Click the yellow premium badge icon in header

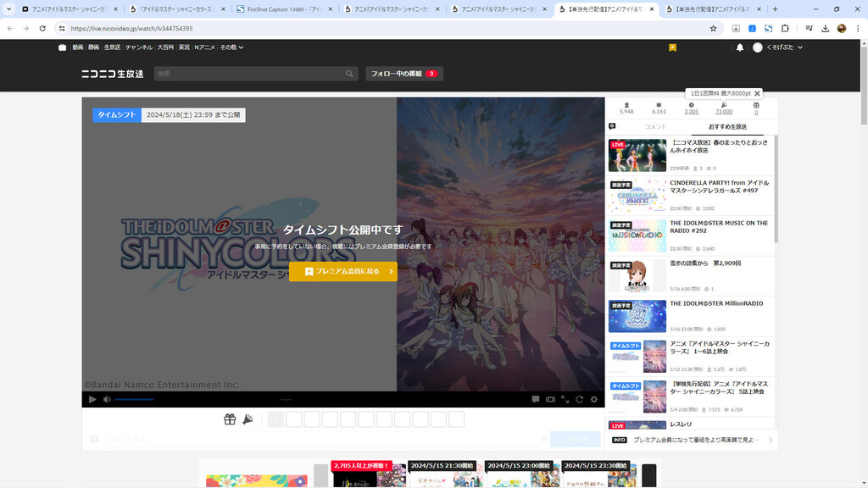tap(672, 47)
